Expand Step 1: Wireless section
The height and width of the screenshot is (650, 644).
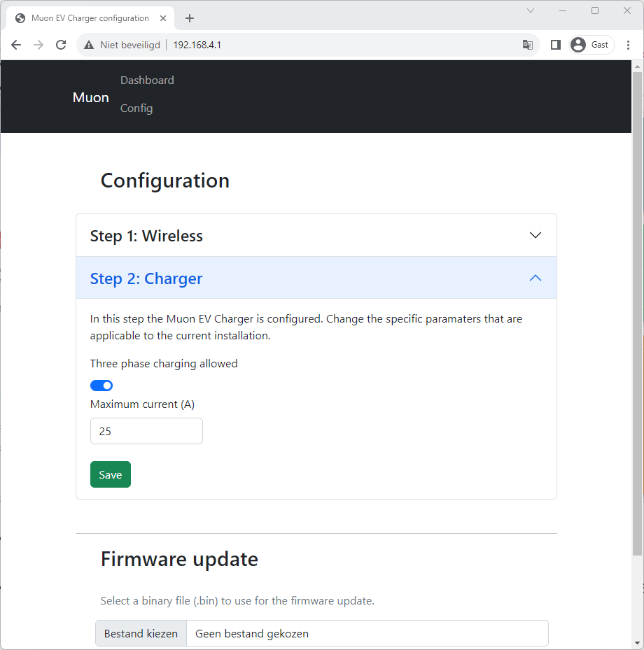coord(316,236)
